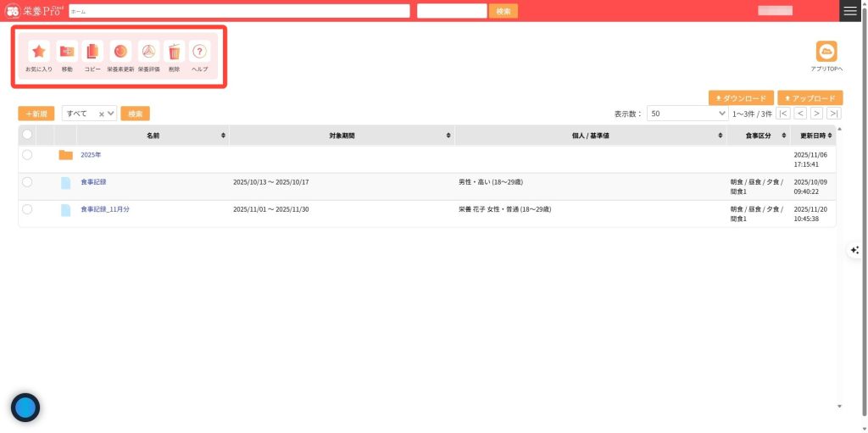Click the ホーム search field in the header
The width and height of the screenshot is (868, 433).
coord(239,11)
